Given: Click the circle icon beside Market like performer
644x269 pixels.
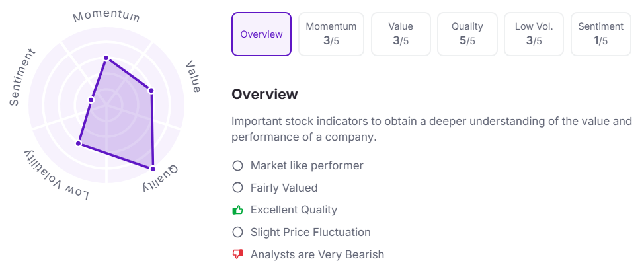Looking at the screenshot, I should pyautogui.click(x=238, y=165).
